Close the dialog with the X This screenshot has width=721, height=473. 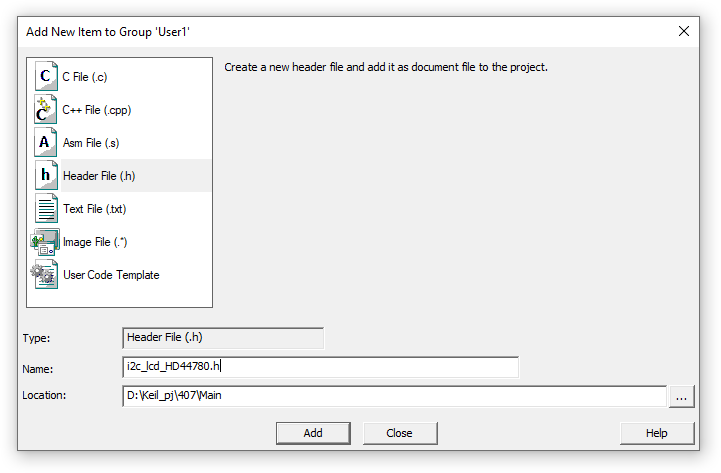coord(684,31)
